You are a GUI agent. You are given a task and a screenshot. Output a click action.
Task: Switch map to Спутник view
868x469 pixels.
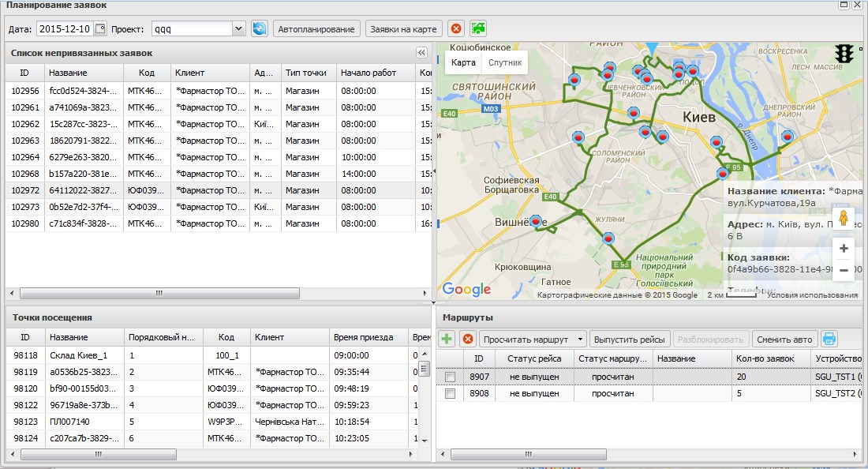[505, 62]
